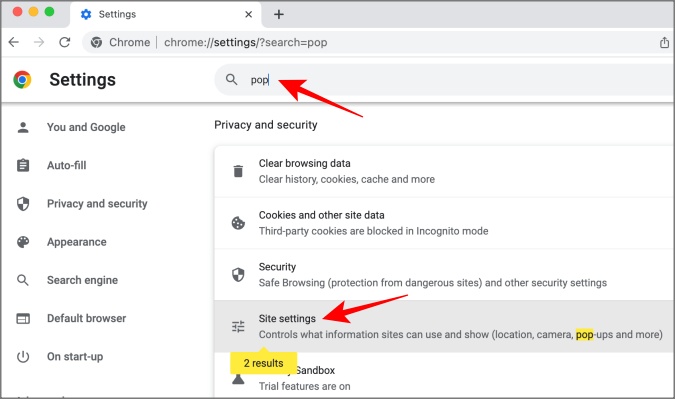This screenshot has height=399, width=675.
Task: Open Default browser section
Action: coord(87,319)
